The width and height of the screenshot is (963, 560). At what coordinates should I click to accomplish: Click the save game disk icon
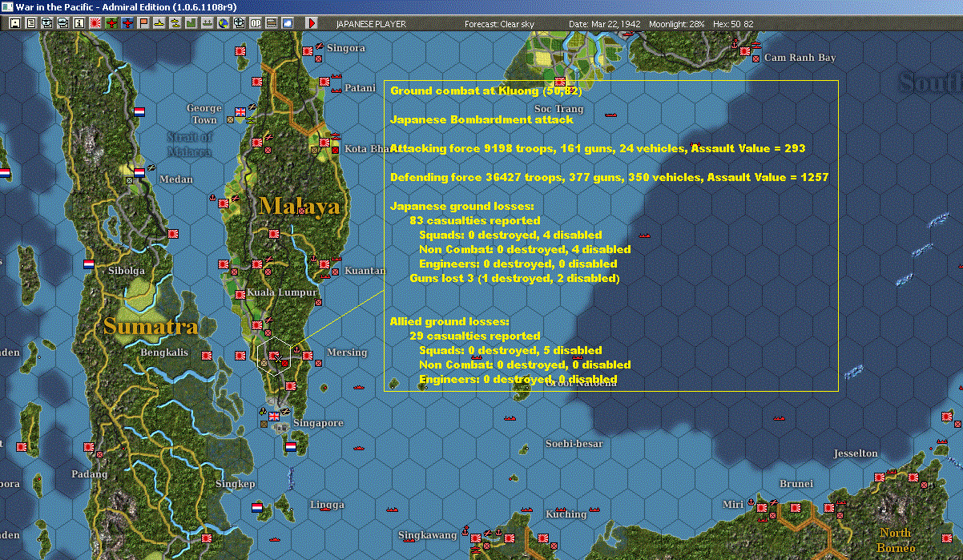[15, 23]
